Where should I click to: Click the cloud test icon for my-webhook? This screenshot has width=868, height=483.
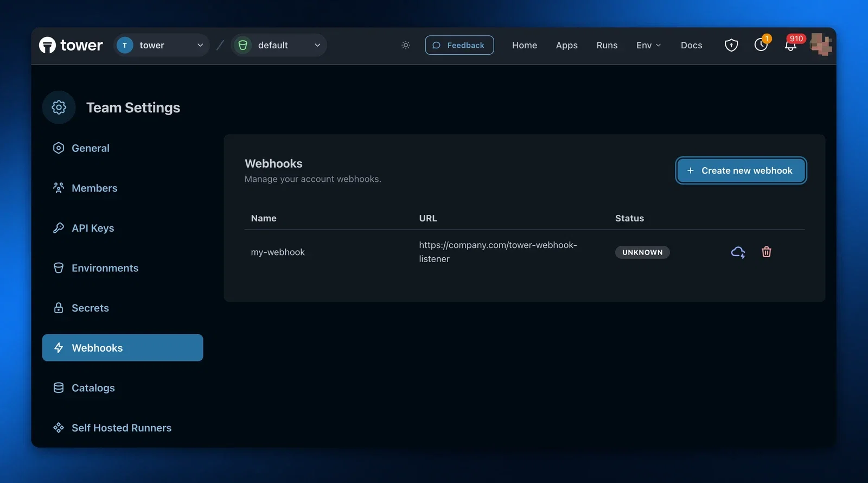(738, 252)
